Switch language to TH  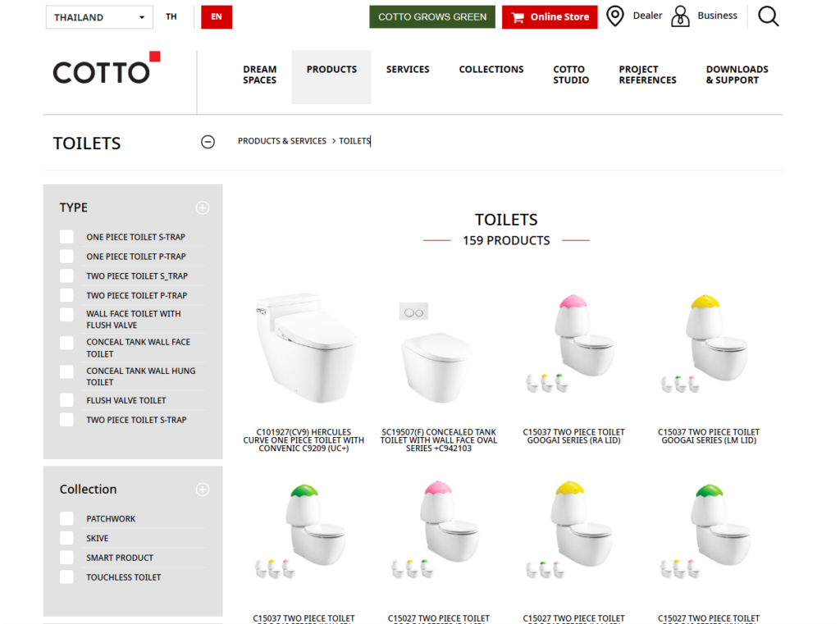(171, 16)
